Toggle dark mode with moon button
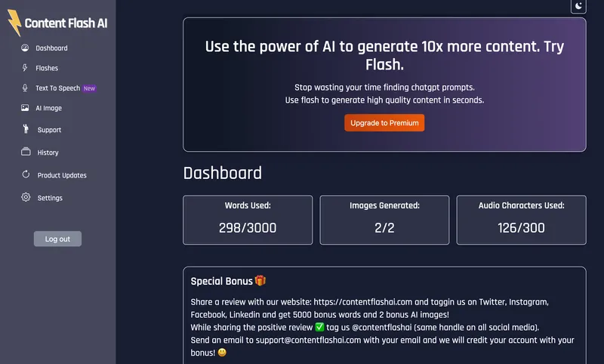This screenshot has width=604, height=364. pos(578,6)
